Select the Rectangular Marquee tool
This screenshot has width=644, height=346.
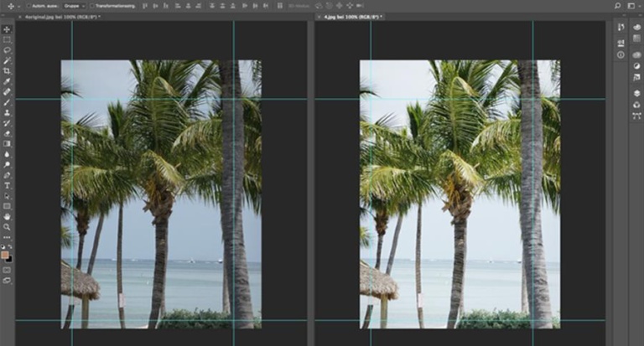(7, 39)
